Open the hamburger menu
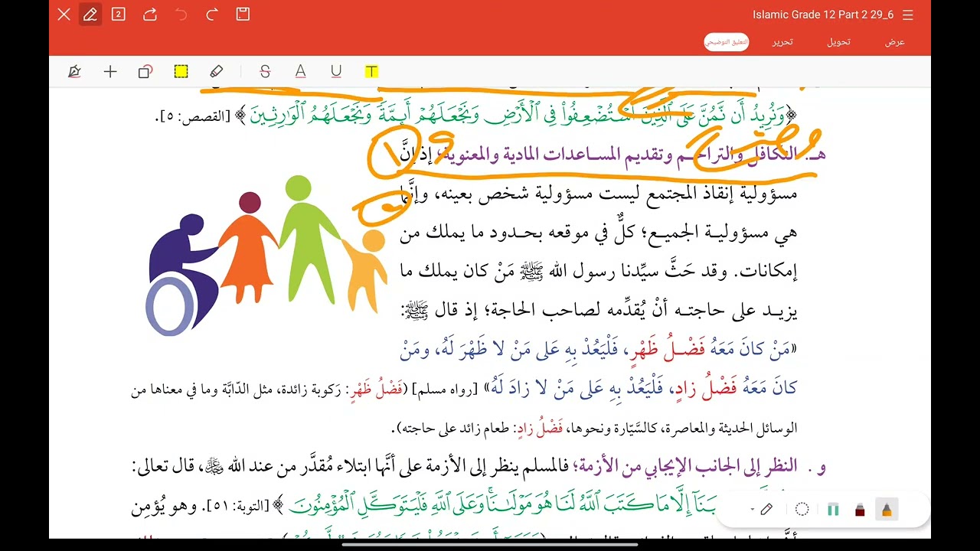The image size is (980, 551). coord(908,15)
